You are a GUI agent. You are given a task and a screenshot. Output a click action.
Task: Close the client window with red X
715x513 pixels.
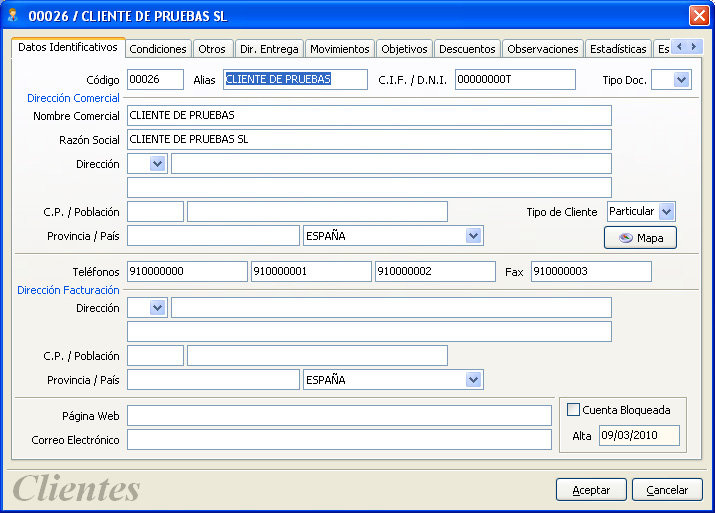coord(699,16)
